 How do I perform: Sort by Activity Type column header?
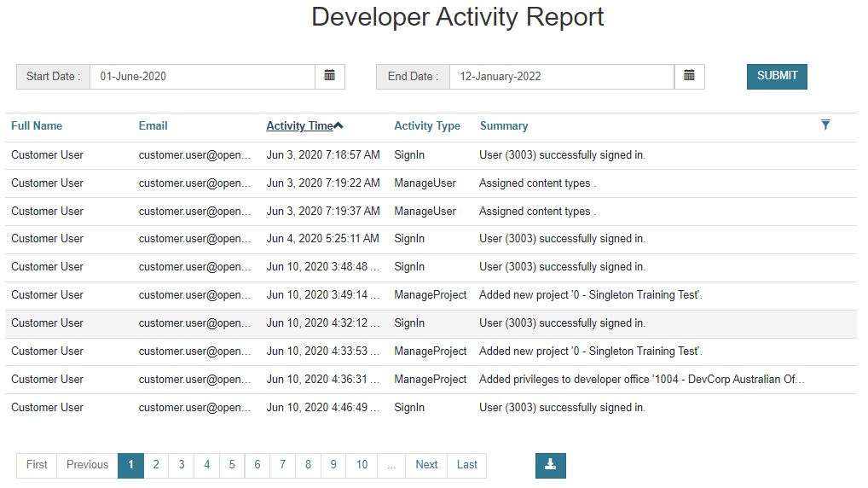426,125
